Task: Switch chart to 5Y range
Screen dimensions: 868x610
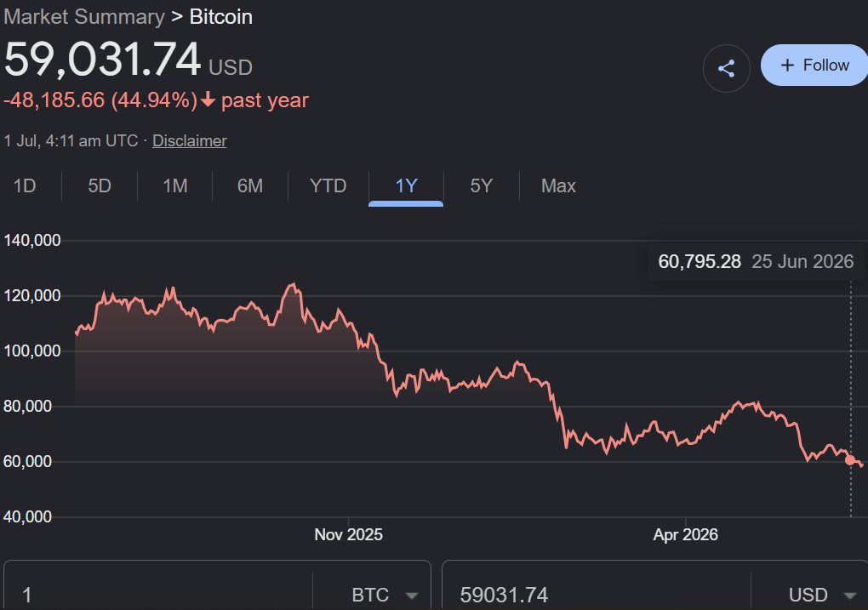Action: pyautogui.click(x=481, y=186)
